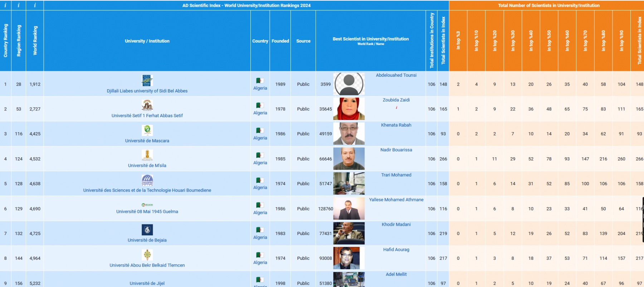Click the Region Ranking column header
This screenshot has height=287, width=644.
[x=19, y=40]
